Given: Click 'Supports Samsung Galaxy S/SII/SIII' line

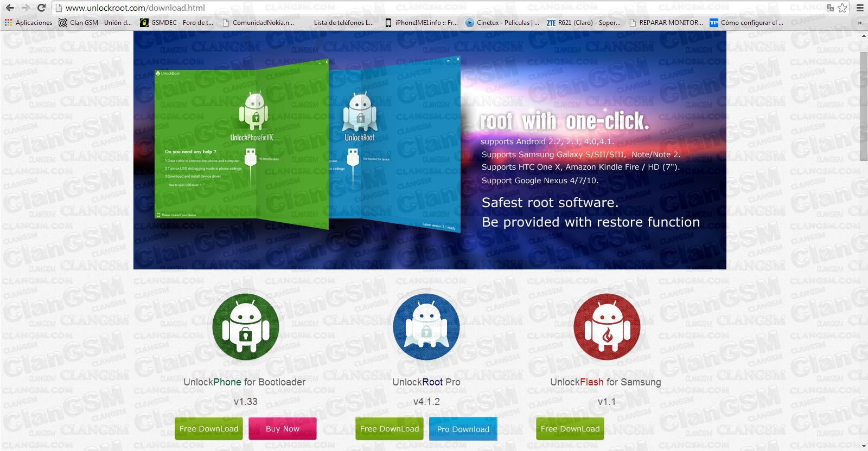Looking at the screenshot, I should [x=581, y=154].
